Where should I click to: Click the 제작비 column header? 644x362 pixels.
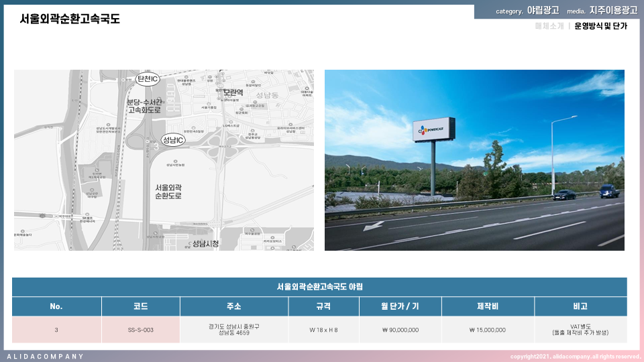(488, 306)
